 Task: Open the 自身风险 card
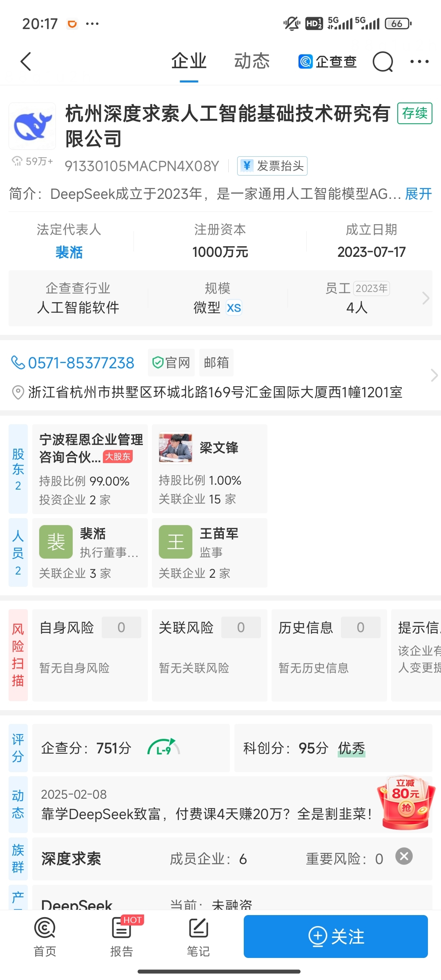(x=90, y=655)
